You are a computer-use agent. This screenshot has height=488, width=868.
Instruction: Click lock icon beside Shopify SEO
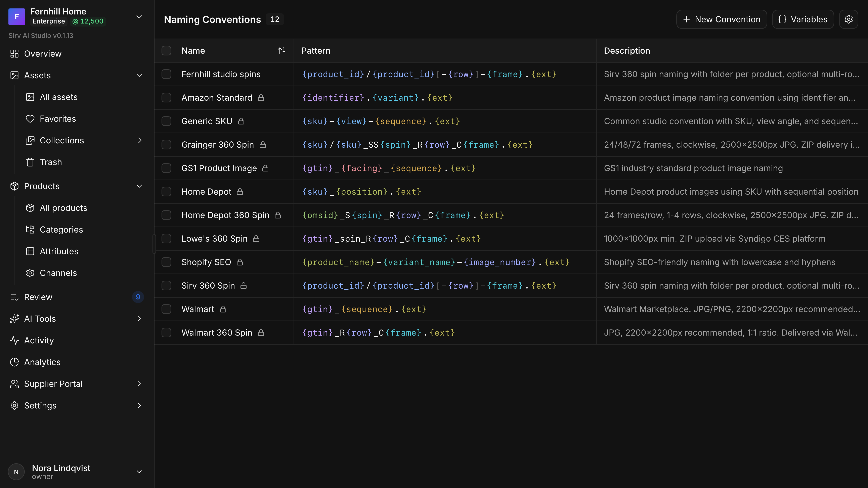(240, 262)
